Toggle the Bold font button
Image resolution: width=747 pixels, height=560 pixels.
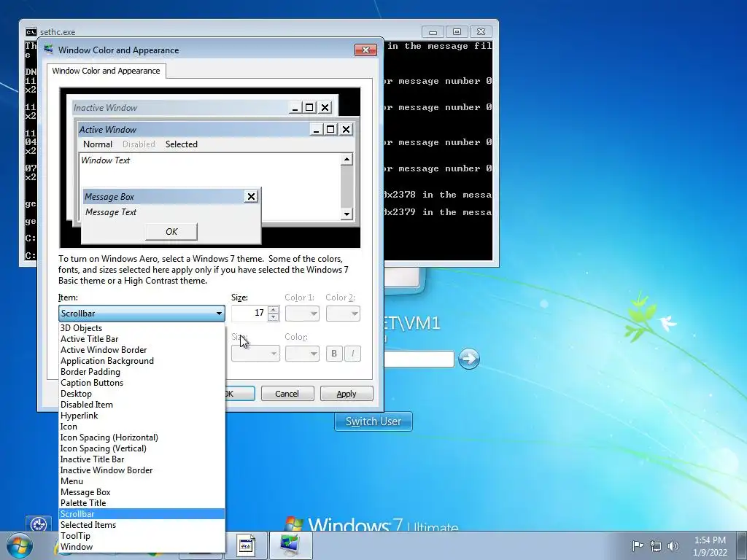click(x=334, y=354)
